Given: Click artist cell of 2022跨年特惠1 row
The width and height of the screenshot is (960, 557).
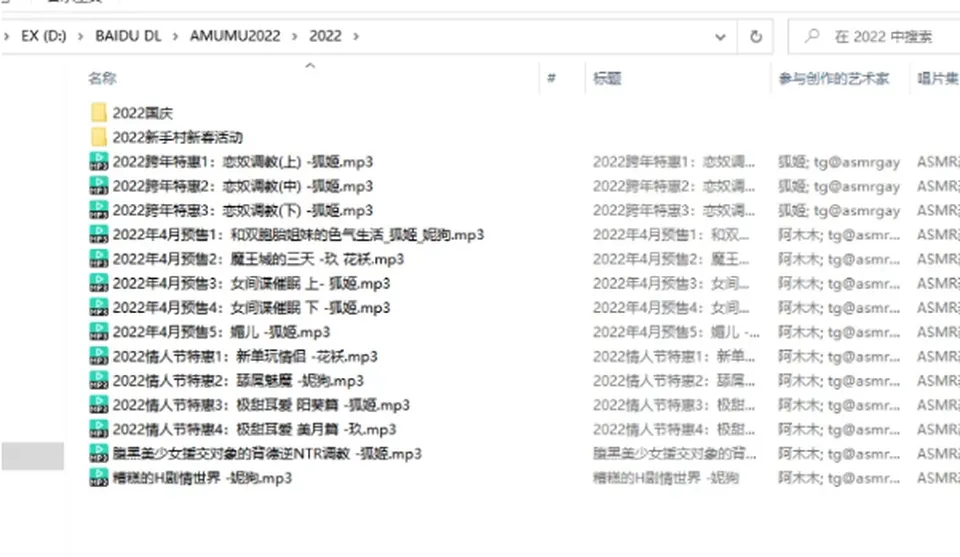Looking at the screenshot, I should coord(839,162).
